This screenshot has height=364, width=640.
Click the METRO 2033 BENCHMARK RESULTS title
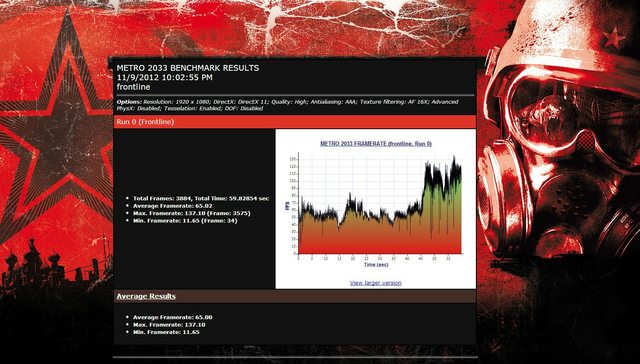pyautogui.click(x=188, y=68)
